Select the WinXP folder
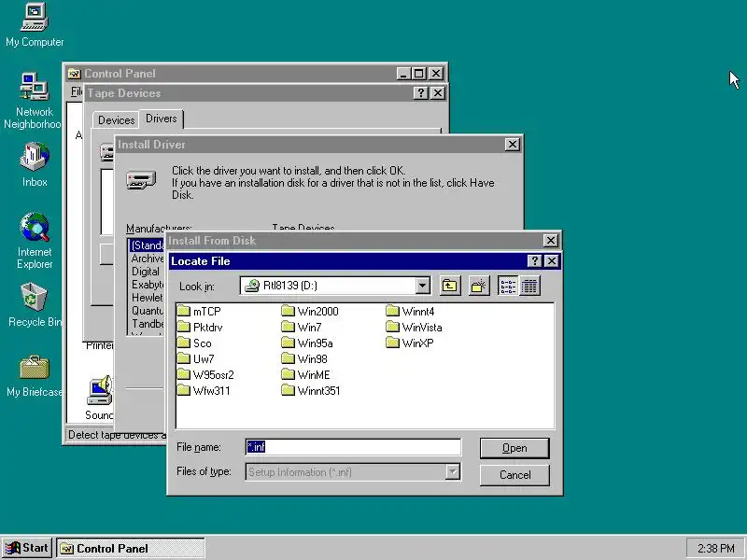Viewport: 747px width, 560px height. point(410,343)
